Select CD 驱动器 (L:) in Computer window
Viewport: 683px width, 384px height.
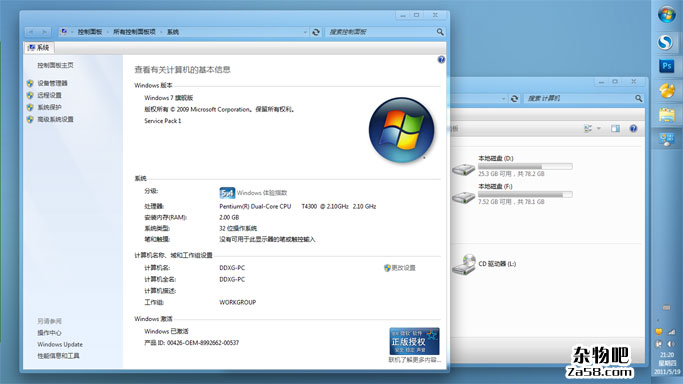click(484, 264)
